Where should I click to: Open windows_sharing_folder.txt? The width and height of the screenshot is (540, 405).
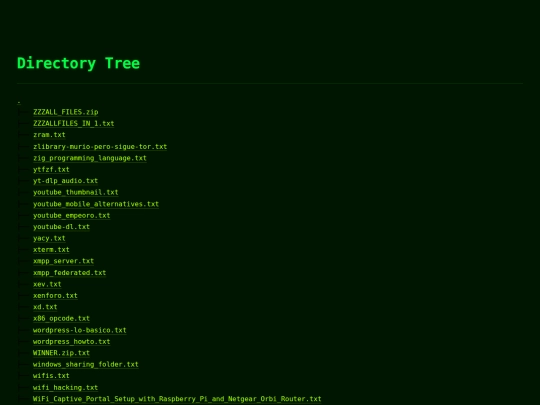pos(86,364)
